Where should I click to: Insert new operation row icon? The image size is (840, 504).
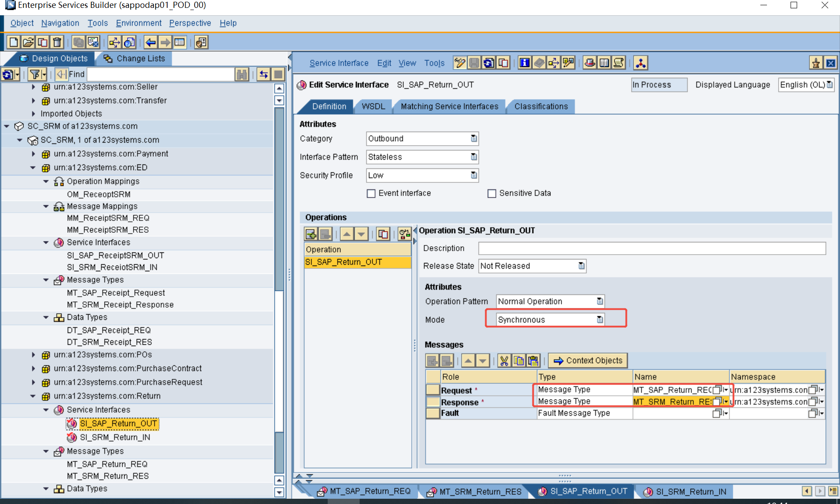311,234
